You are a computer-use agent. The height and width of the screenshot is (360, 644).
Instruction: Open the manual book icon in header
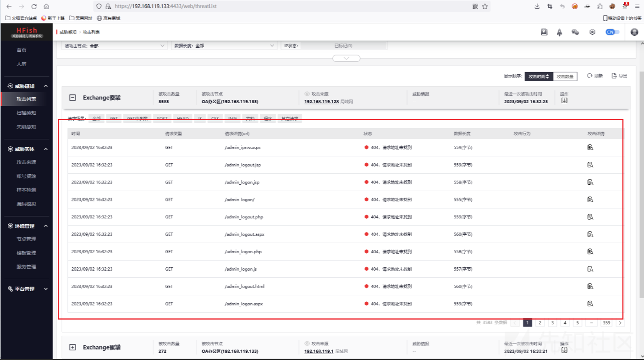point(544,32)
